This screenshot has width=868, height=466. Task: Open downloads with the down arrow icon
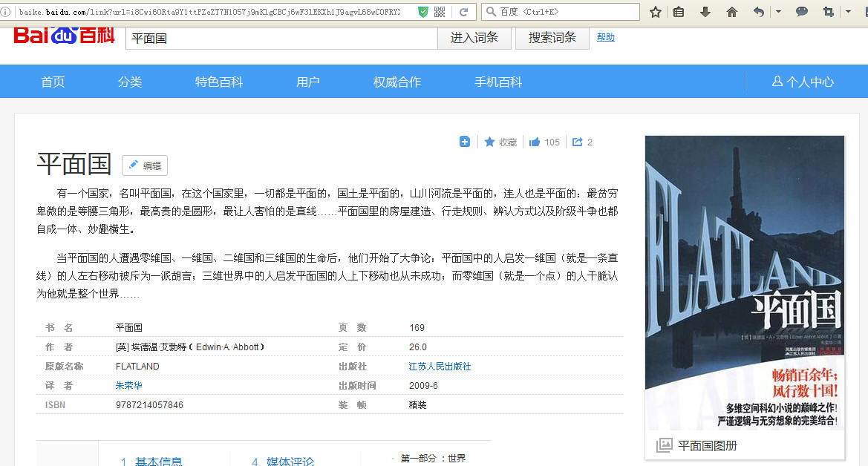(705, 12)
